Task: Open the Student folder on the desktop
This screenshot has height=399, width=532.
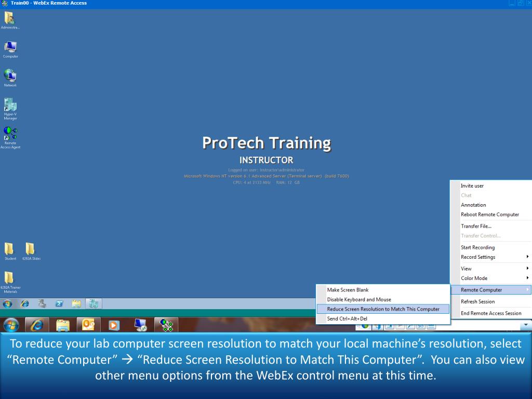Action: tap(10, 251)
